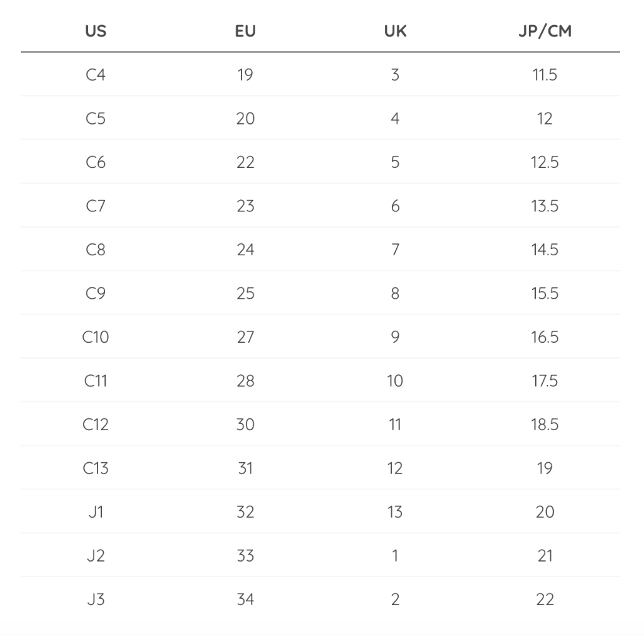Select the 18.5 JP/CM cell
Image resolution: width=644 pixels, height=644 pixels.
[x=545, y=425]
